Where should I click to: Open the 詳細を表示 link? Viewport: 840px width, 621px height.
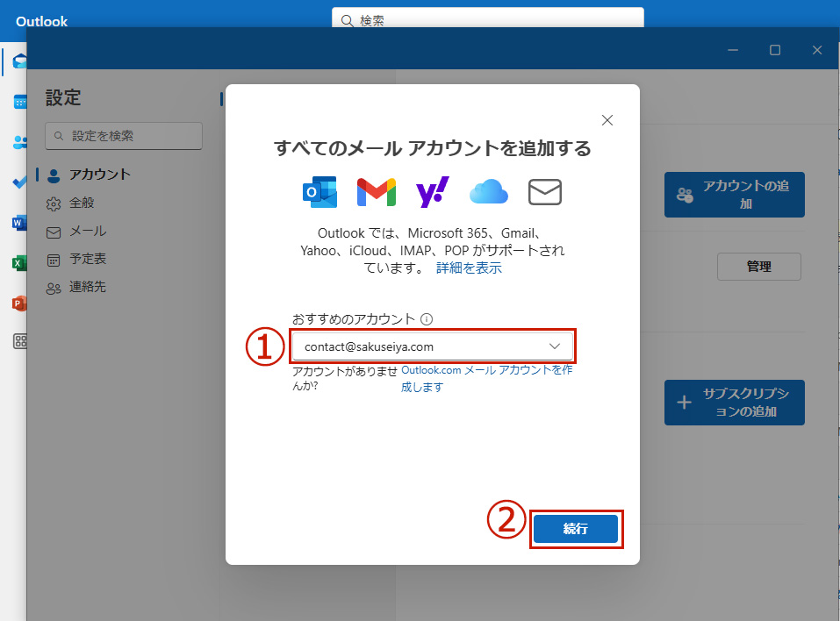coord(469,268)
